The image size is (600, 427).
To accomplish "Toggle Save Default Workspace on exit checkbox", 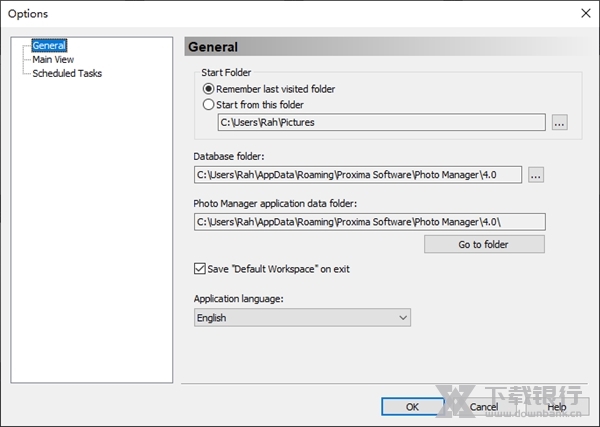I will point(201,269).
